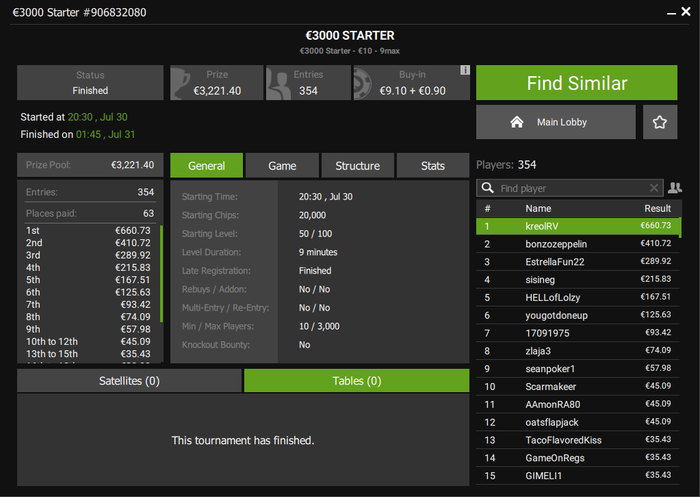Click the players group icon beside search
The image size is (700, 497).
[x=675, y=188]
